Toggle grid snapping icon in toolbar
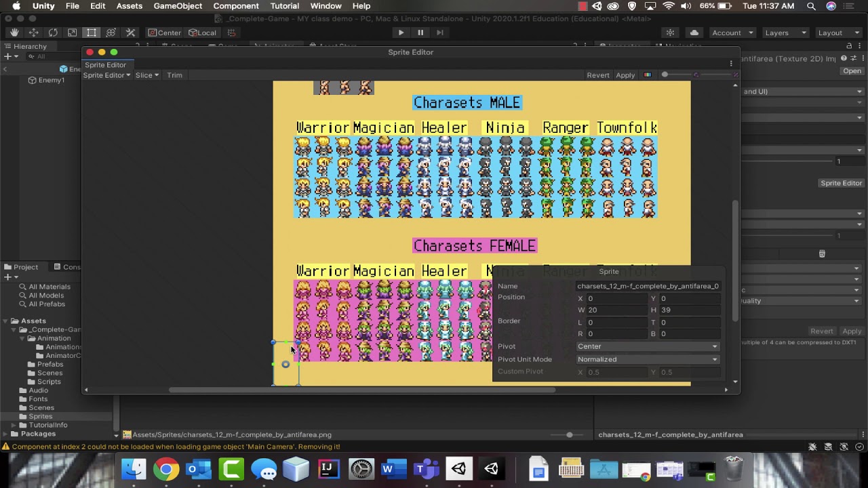This screenshot has height=488, width=868. [231, 33]
